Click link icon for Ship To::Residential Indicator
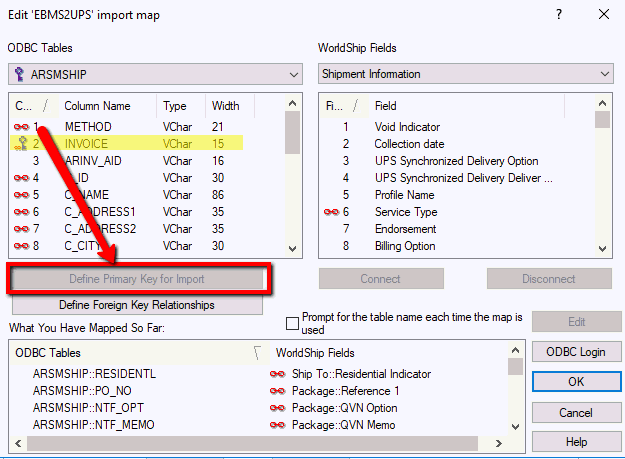The width and height of the screenshot is (625, 459). click(277, 374)
